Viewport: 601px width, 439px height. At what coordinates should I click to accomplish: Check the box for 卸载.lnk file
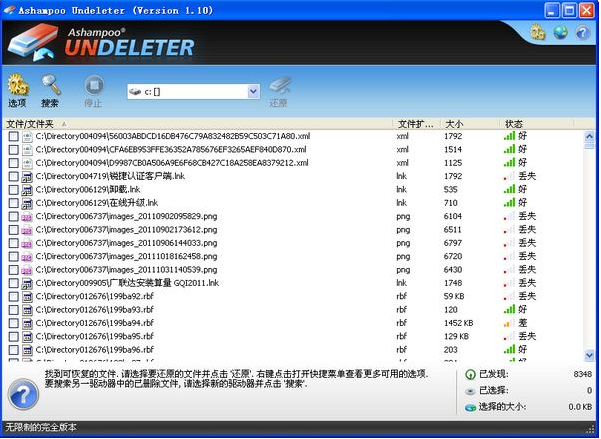13,189
